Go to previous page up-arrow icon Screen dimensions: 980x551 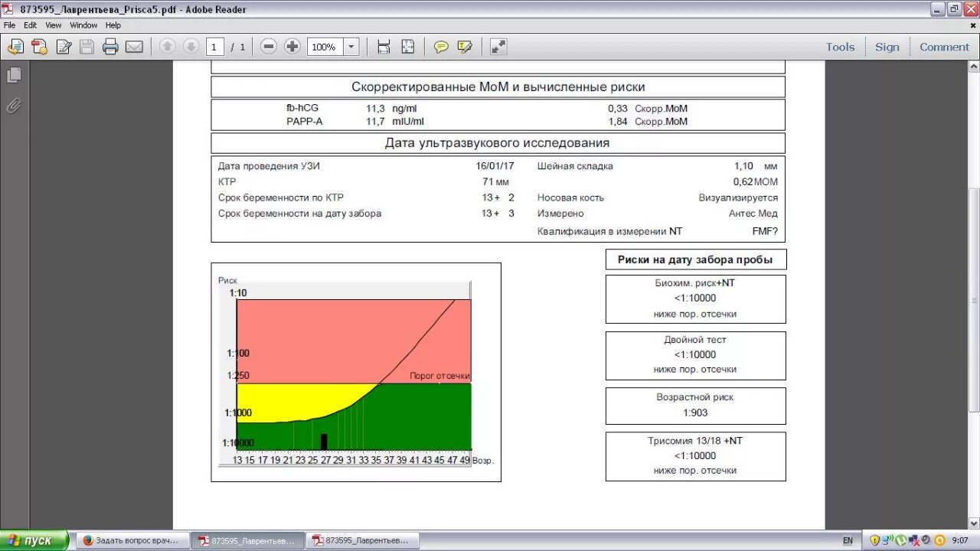click(167, 47)
